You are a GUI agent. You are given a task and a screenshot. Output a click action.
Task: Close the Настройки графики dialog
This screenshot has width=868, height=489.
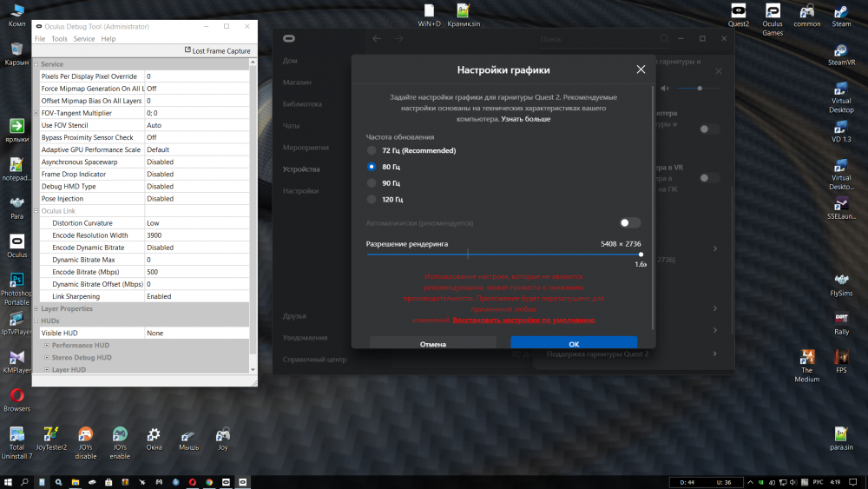click(x=641, y=69)
